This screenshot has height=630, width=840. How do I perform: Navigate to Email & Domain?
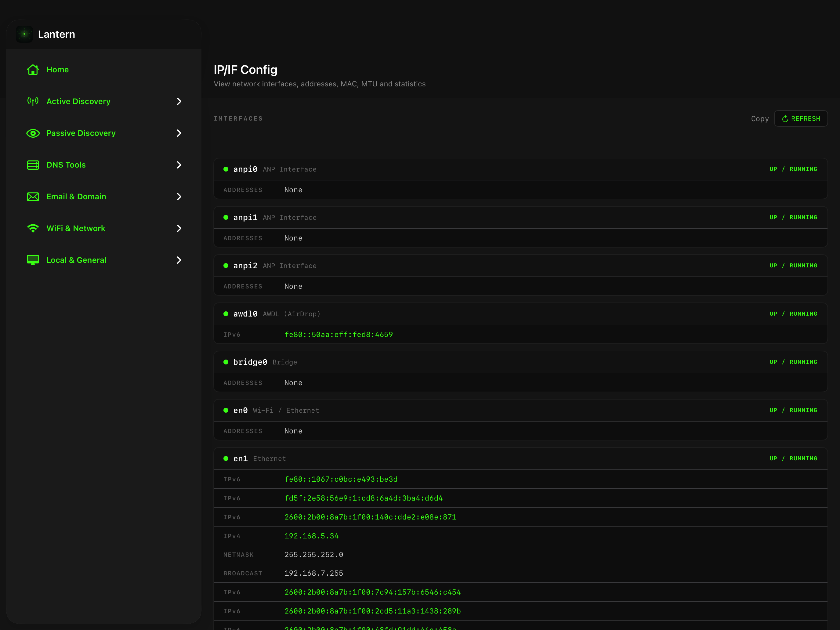pyautogui.click(x=76, y=197)
